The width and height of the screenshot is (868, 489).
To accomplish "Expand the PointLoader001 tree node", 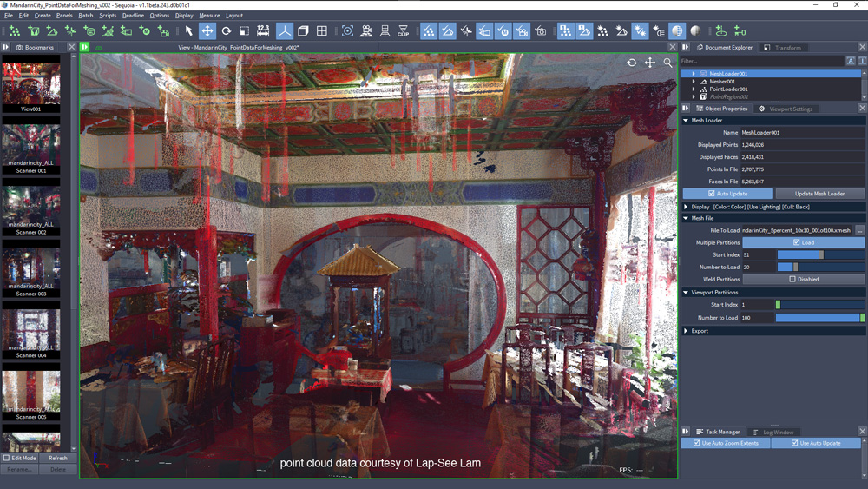I will click(x=694, y=89).
